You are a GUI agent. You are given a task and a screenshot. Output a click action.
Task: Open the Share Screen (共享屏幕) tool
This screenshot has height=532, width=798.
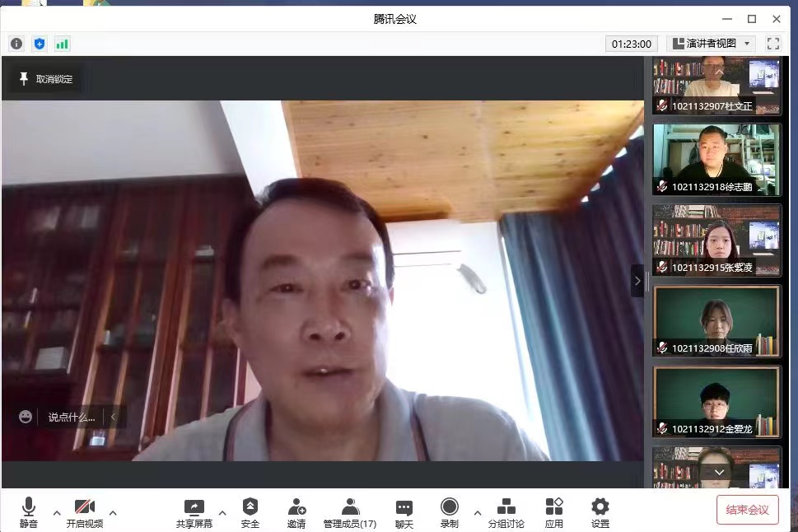(x=194, y=512)
